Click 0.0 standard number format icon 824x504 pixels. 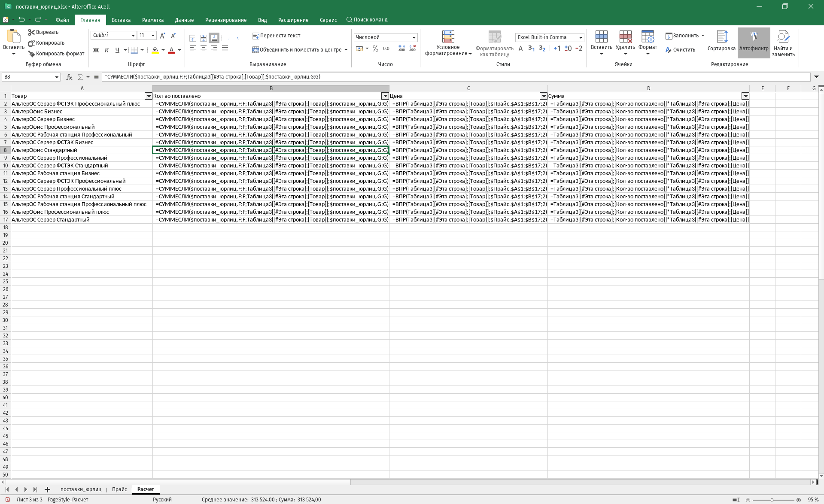(x=386, y=49)
